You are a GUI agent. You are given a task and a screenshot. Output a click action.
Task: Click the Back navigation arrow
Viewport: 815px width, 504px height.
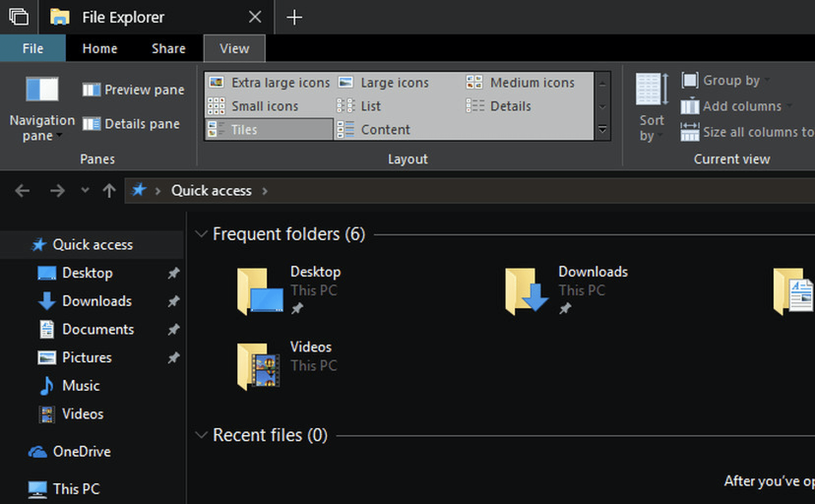(22, 191)
